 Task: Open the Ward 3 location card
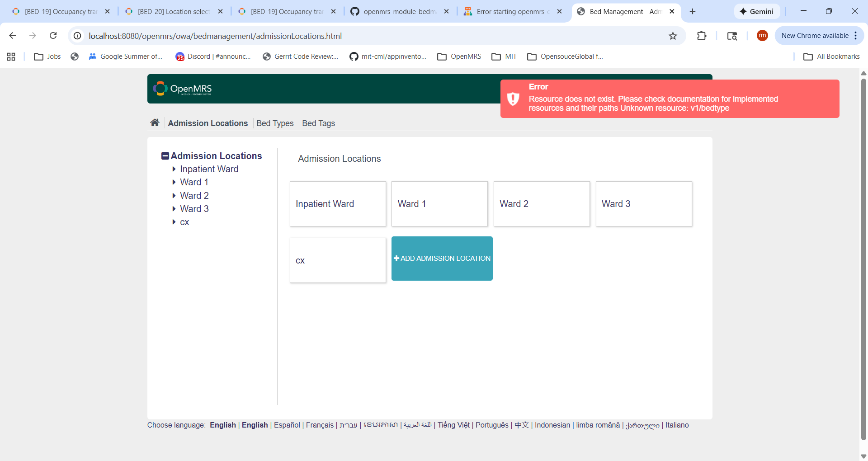643,204
